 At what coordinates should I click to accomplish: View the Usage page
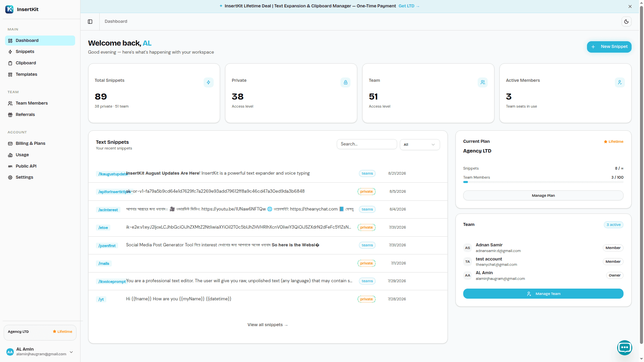pos(40,155)
